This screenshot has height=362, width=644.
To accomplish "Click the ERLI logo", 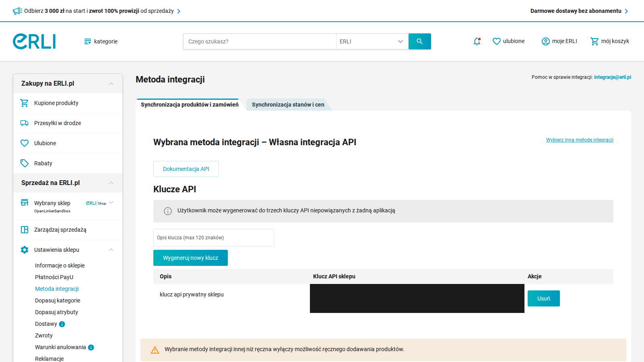I will [34, 41].
